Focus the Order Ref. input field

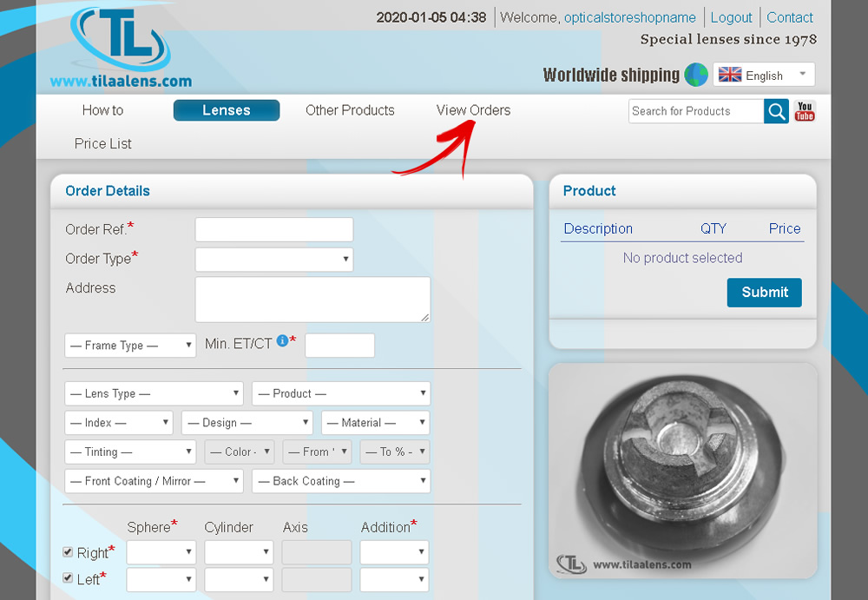click(273, 229)
